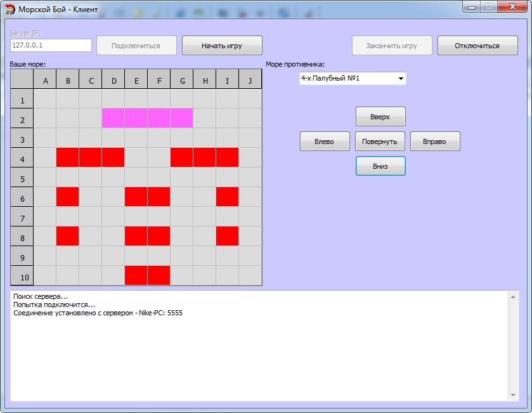Click the app icon in the title bar

[10, 9]
